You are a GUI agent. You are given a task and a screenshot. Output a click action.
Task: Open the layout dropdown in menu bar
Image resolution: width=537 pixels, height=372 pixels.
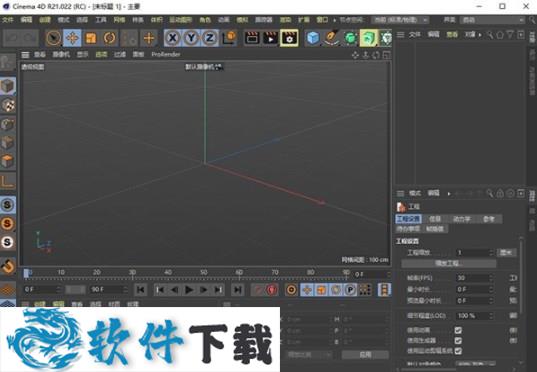point(400,20)
